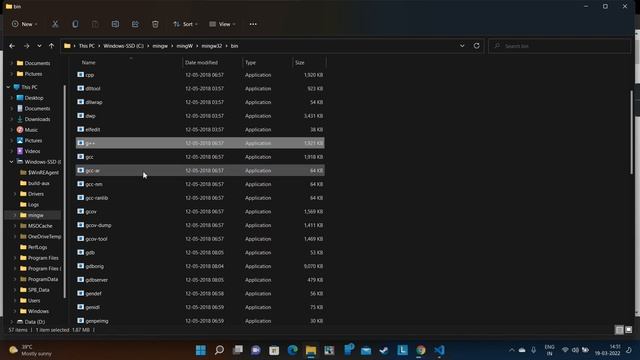Open the See more (three dots) menu
The width and height of the screenshot is (640, 360).
(253, 24)
